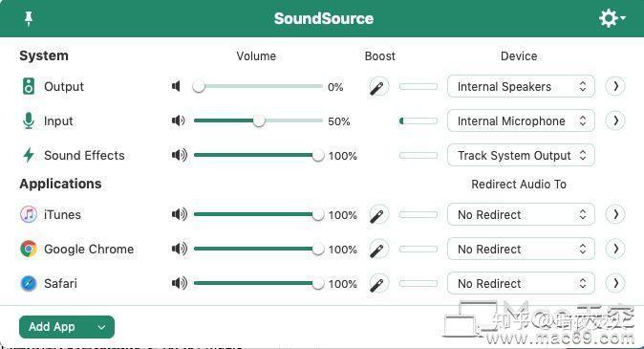644x349 pixels.
Task: Click the Google Chrome application icon
Action: [x=29, y=249]
